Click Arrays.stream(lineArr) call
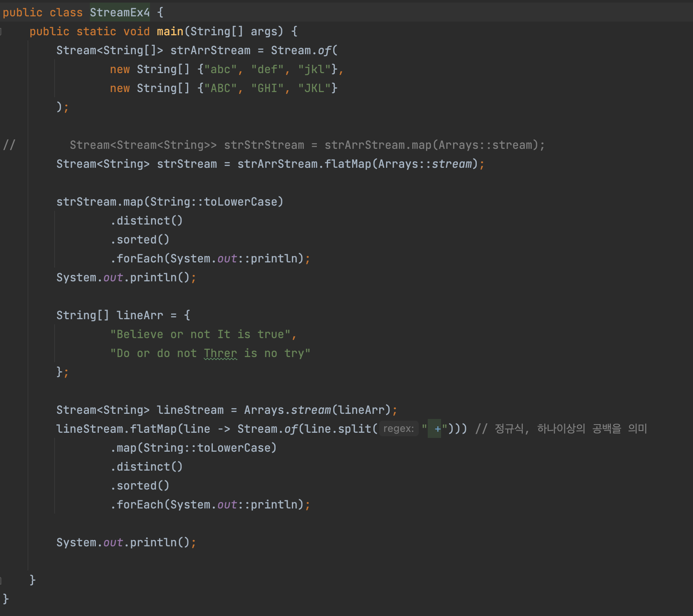This screenshot has width=693, height=616. click(317, 410)
